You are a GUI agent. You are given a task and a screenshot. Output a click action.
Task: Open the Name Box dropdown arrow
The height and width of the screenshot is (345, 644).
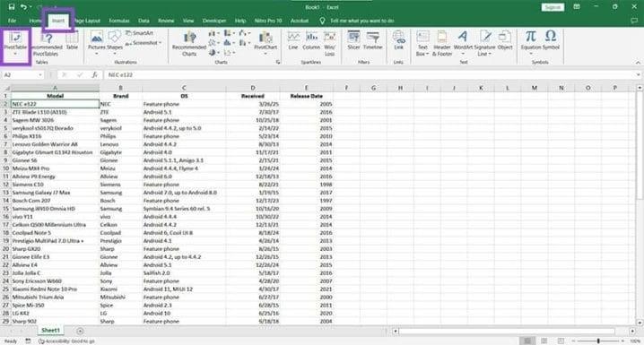click(40, 74)
